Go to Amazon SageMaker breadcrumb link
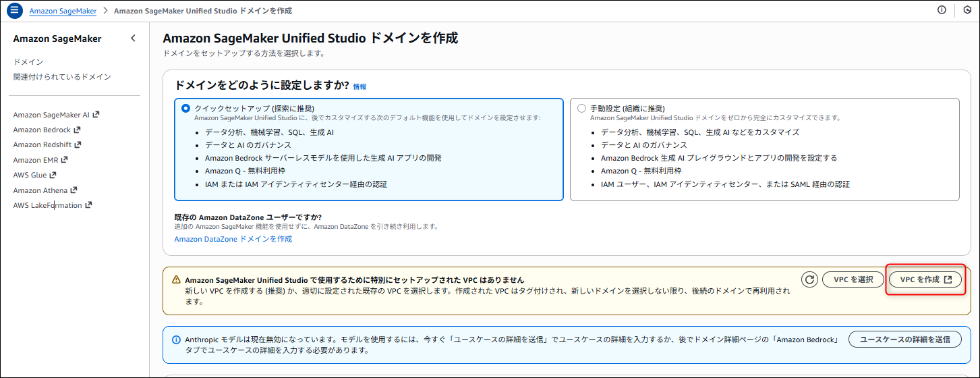Screen dimensions: 980x378 click(63, 11)
